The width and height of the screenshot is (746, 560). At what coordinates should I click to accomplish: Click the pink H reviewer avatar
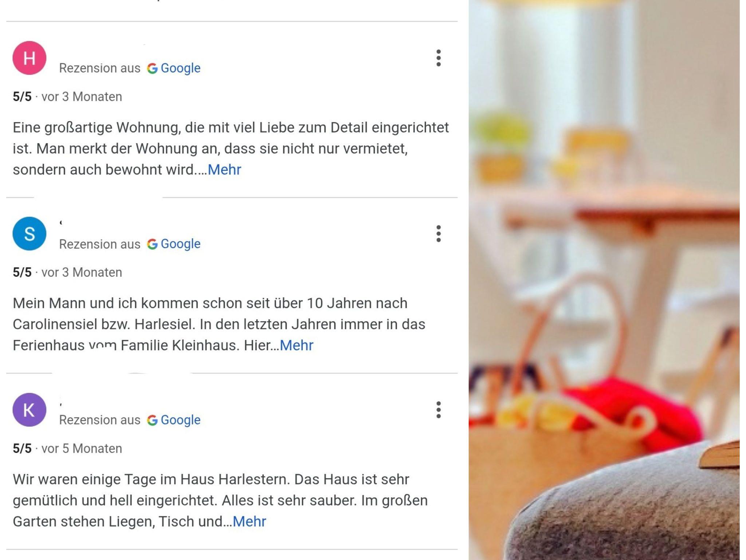[x=30, y=58]
